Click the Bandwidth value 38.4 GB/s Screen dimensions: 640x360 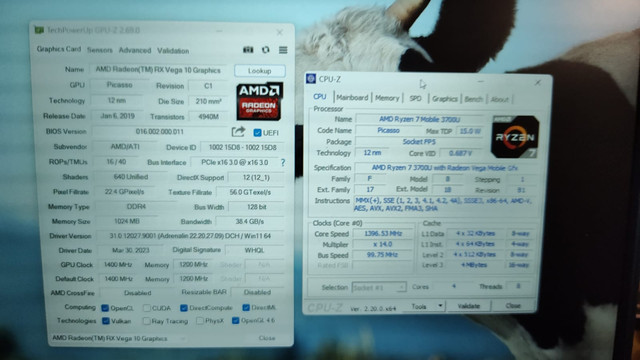(250, 222)
